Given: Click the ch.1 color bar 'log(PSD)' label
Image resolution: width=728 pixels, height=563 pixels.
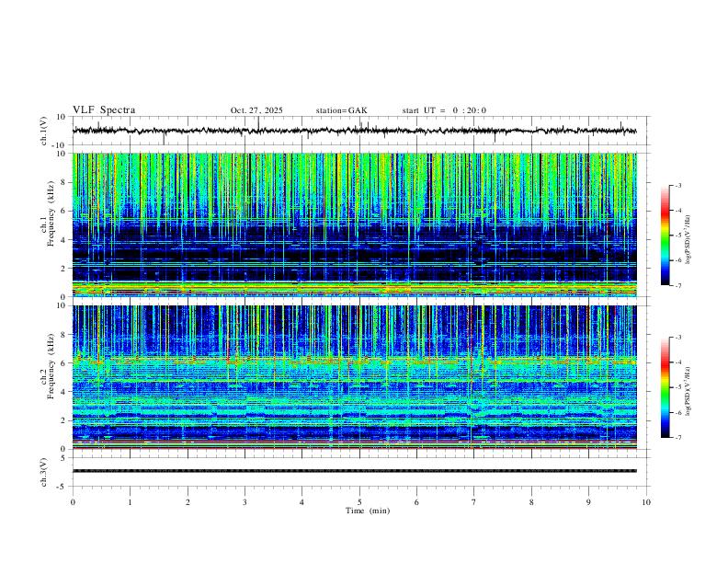Looking at the screenshot, I should click(x=688, y=240).
